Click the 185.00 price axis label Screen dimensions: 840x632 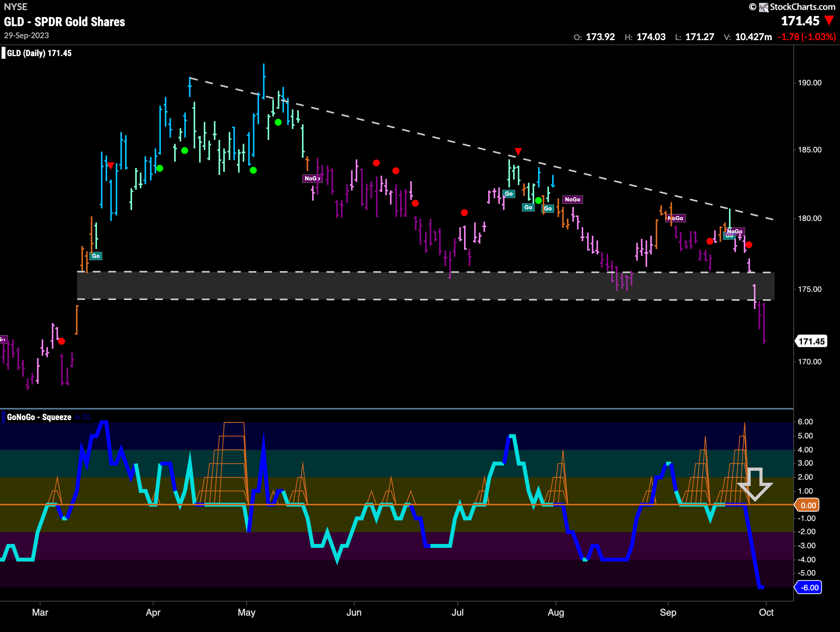click(x=810, y=150)
